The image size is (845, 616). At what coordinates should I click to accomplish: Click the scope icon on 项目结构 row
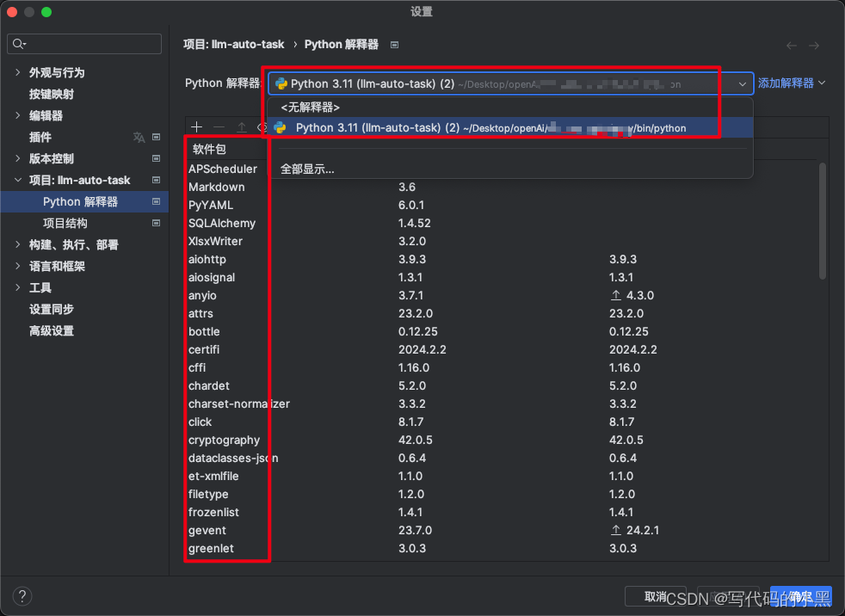click(x=157, y=223)
